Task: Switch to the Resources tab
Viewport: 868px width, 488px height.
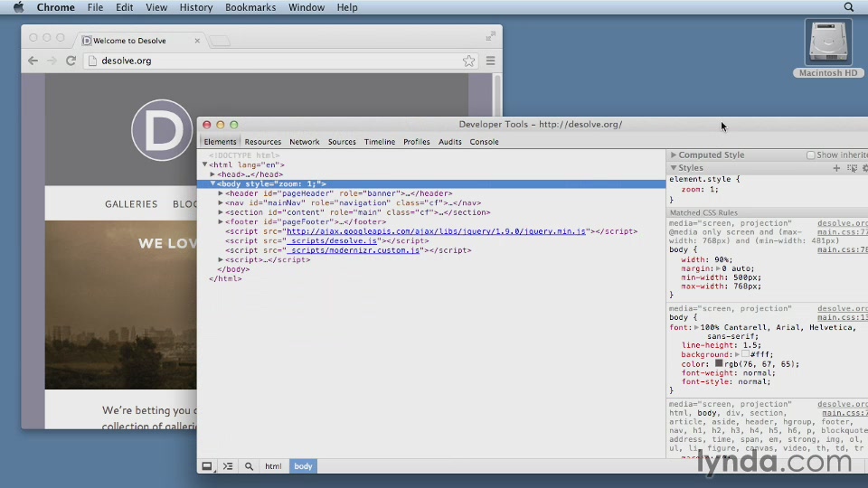Action: click(263, 142)
